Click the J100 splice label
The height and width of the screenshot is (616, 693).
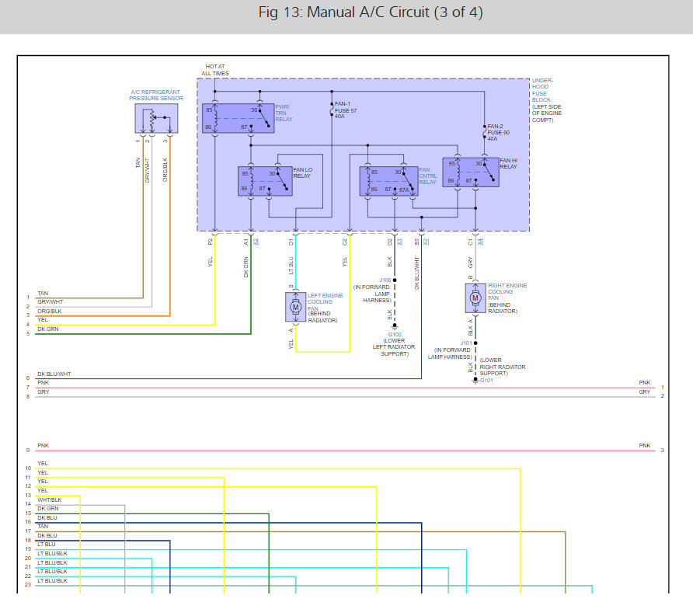385,280
